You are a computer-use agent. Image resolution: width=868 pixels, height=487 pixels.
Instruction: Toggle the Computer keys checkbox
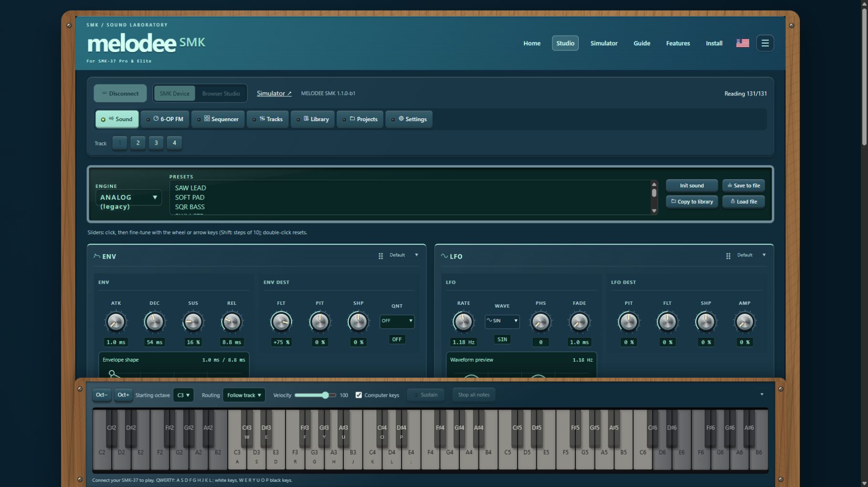[359, 395]
